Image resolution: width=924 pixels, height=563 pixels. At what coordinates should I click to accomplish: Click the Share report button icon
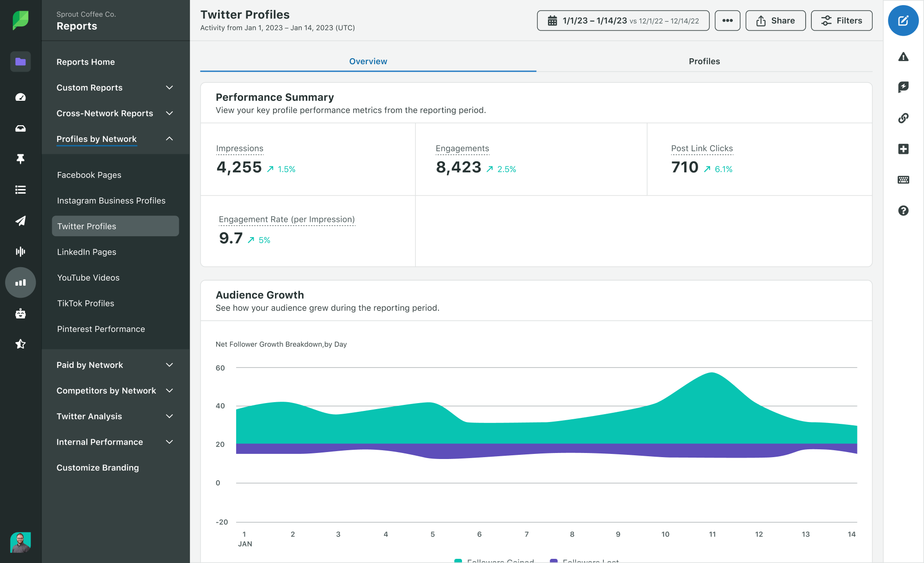pyautogui.click(x=761, y=20)
